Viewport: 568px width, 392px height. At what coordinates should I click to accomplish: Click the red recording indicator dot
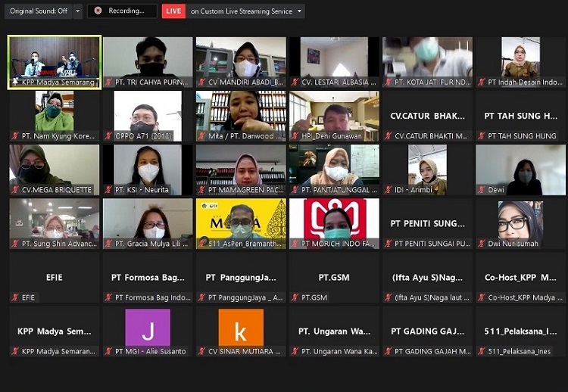point(98,11)
